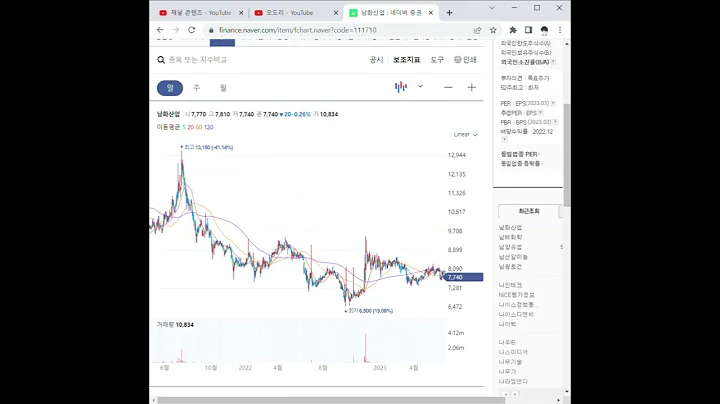Select the 일 daily chart period
This screenshot has height=404, width=720.
pyautogui.click(x=170, y=88)
